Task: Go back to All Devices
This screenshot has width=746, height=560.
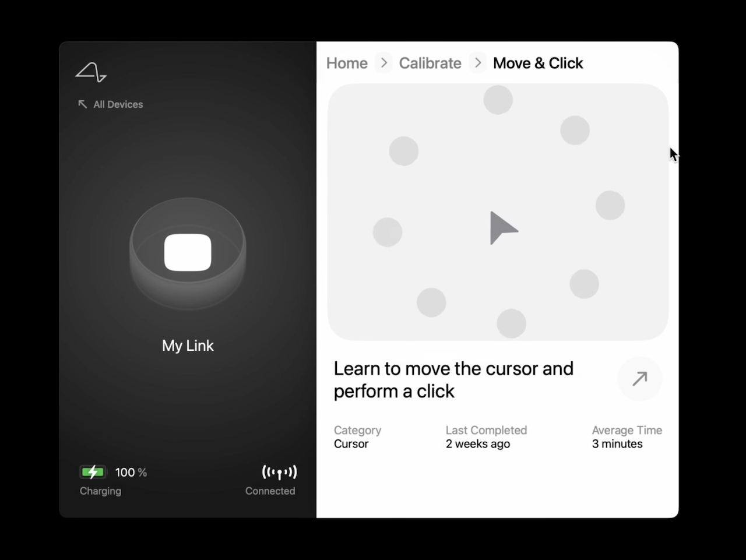Action: 111,104
